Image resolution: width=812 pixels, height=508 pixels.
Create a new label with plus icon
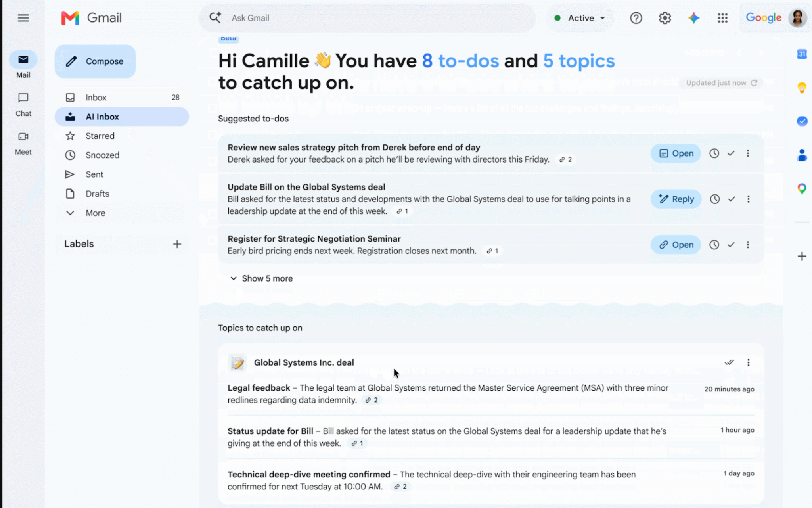click(177, 244)
